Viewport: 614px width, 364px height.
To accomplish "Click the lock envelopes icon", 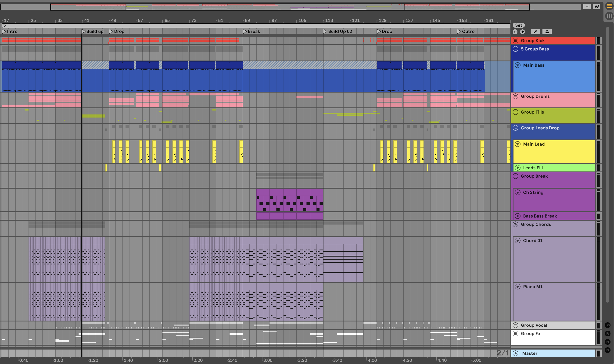I will pyautogui.click(x=547, y=32).
